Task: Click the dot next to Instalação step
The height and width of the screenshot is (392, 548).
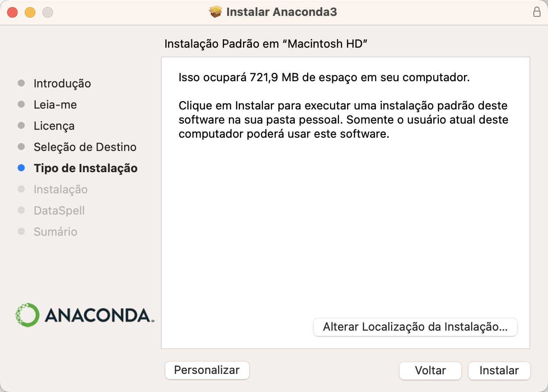Action: point(21,189)
